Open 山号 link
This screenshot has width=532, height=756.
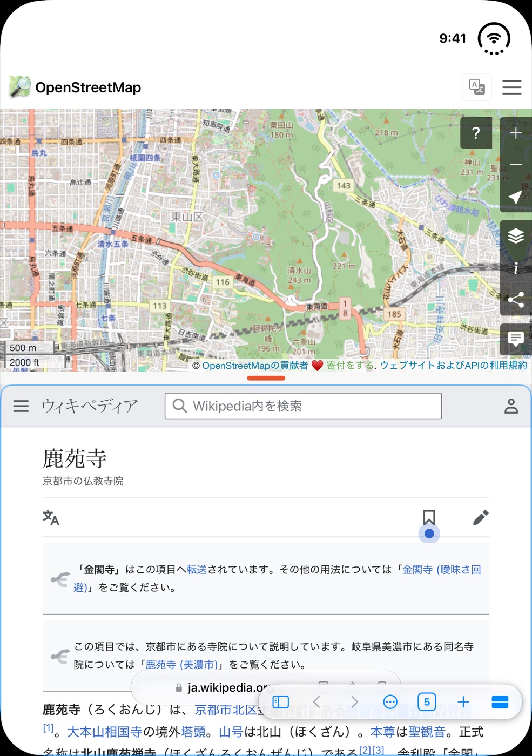[231, 732]
